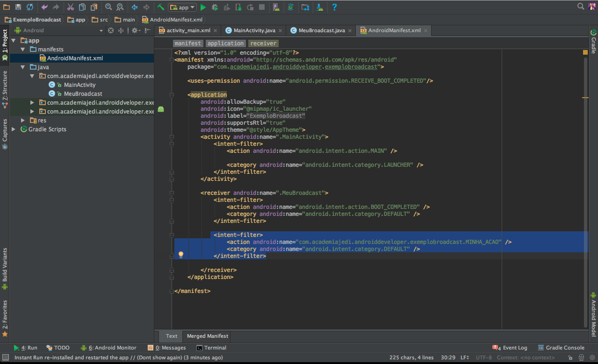Select MainActivity in the project tree
This screenshot has width=598, height=364.
coord(79,85)
